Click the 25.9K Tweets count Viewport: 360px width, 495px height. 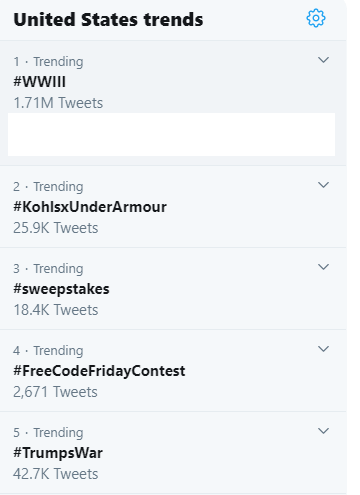pyautogui.click(x=56, y=228)
